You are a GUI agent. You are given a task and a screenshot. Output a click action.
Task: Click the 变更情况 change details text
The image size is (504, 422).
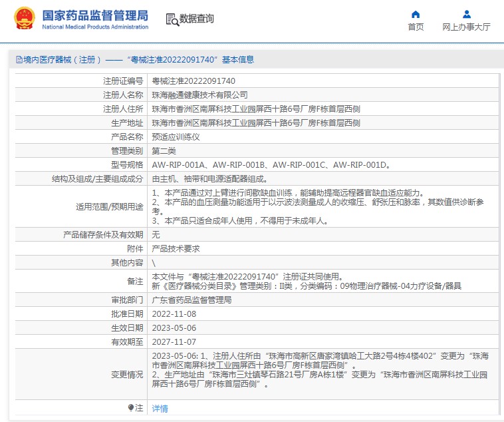click(320, 370)
